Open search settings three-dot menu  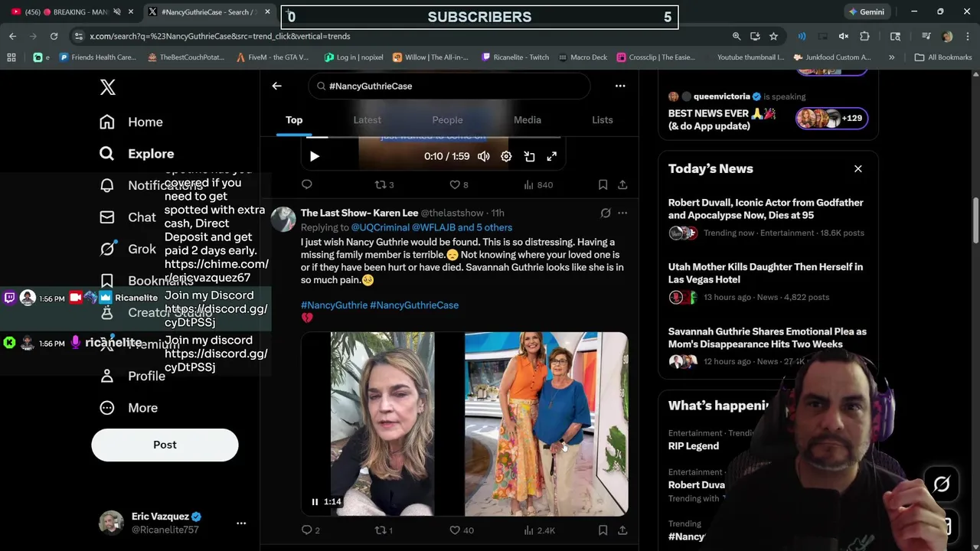pos(620,86)
